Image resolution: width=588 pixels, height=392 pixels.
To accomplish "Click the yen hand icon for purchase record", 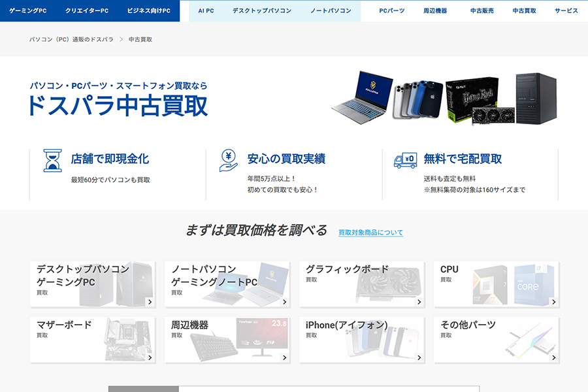I will tap(228, 161).
